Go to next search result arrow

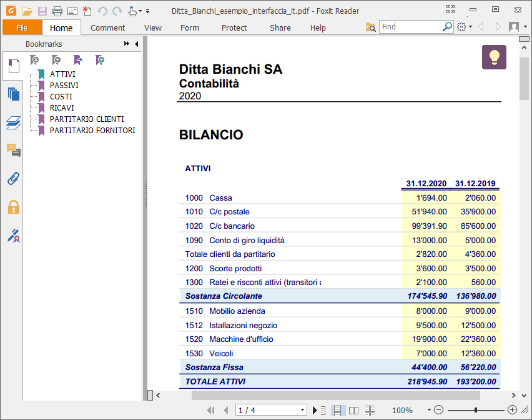click(x=498, y=26)
